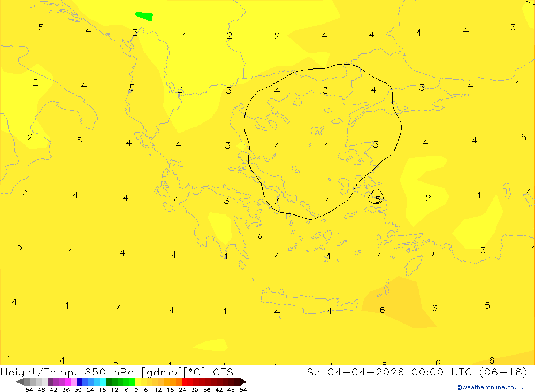Click the dark maroon right arrow end of scale
535x392 pixels.
[x=243, y=382]
